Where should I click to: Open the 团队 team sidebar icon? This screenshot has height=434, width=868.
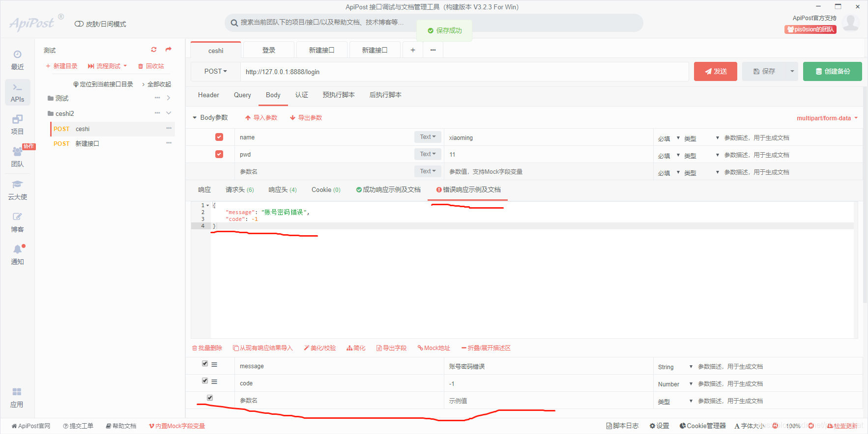click(x=17, y=157)
